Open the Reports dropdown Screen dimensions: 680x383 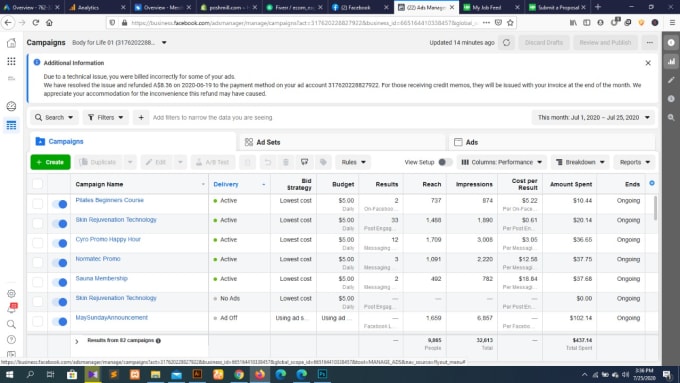click(x=634, y=162)
